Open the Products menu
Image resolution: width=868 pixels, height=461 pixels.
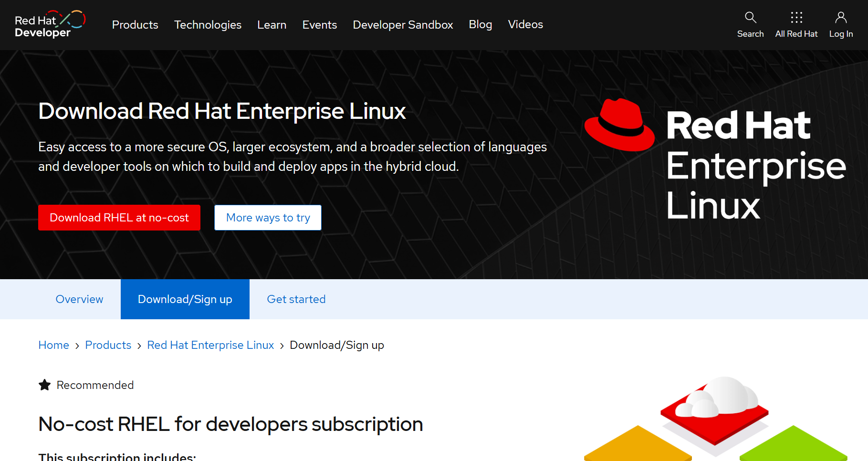[x=135, y=25]
